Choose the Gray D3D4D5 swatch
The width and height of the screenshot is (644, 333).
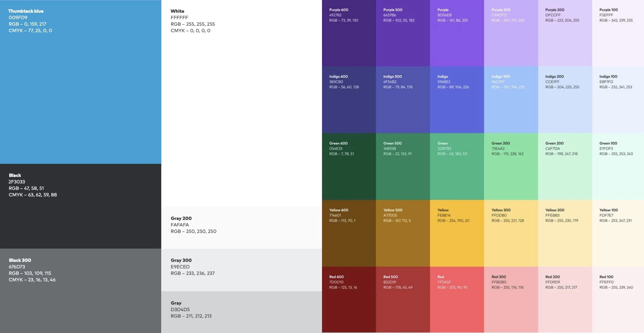point(241,312)
